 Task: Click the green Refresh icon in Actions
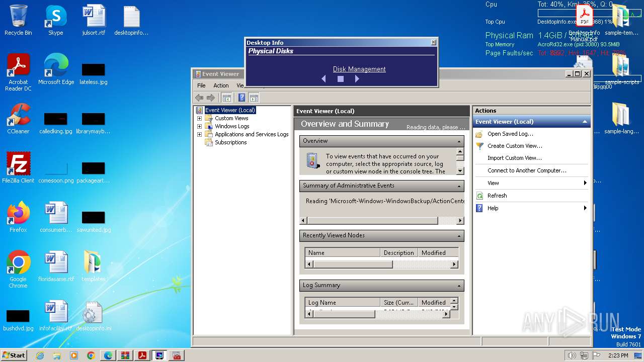(479, 196)
